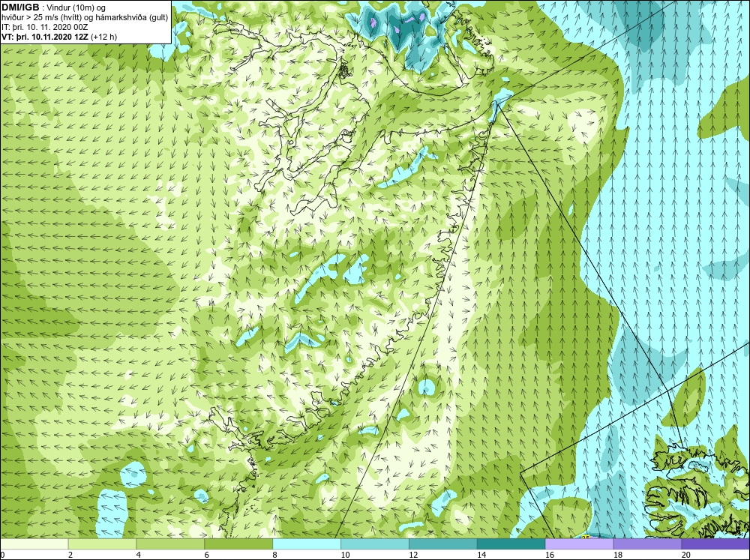
Task: Click the violet 18–20 m/s legend swatch
Action: tap(648, 544)
